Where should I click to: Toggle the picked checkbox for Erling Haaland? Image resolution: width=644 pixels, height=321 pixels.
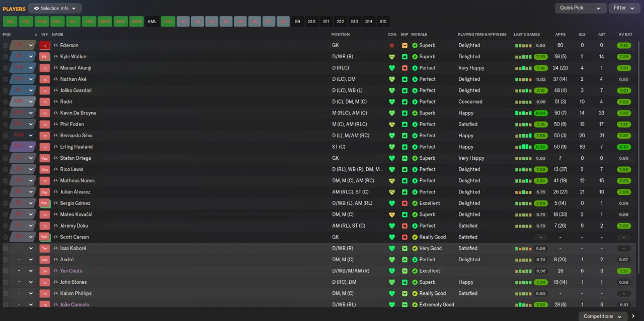pyautogui.click(x=6, y=147)
